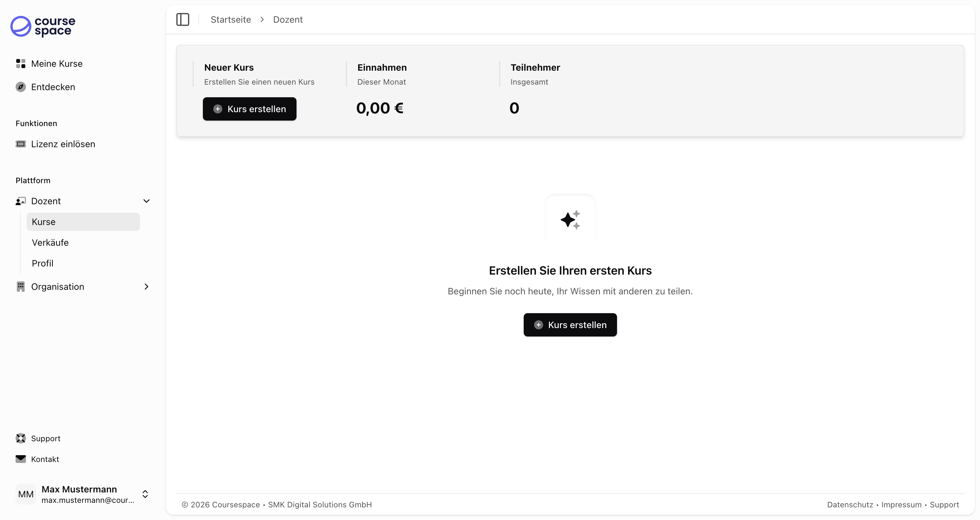This screenshot has width=980, height=520.
Task: Expand the Organisation section chevron
Action: (x=146, y=287)
